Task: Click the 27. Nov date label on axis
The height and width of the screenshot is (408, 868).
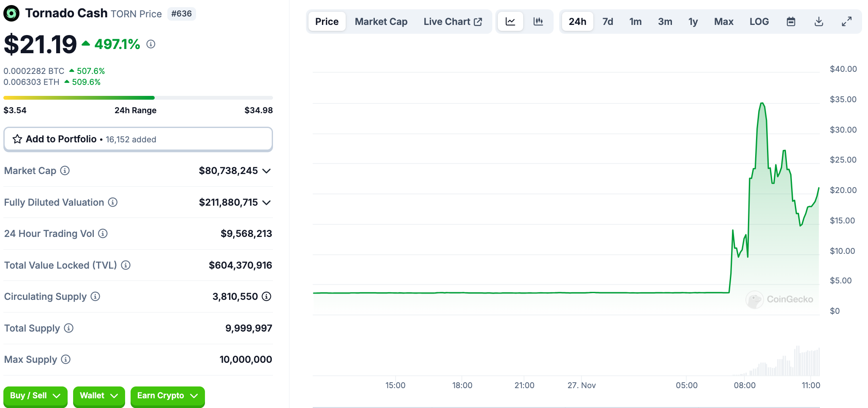Action: coord(581,385)
